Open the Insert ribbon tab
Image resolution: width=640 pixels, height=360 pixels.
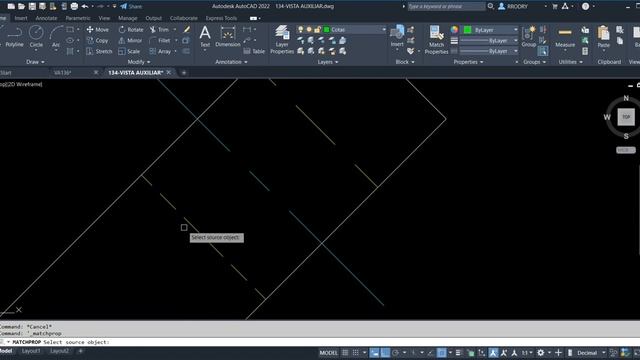point(21,18)
